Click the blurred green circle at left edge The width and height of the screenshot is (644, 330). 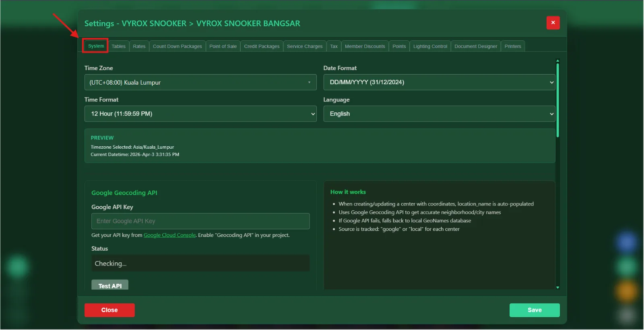(x=17, y=267)
